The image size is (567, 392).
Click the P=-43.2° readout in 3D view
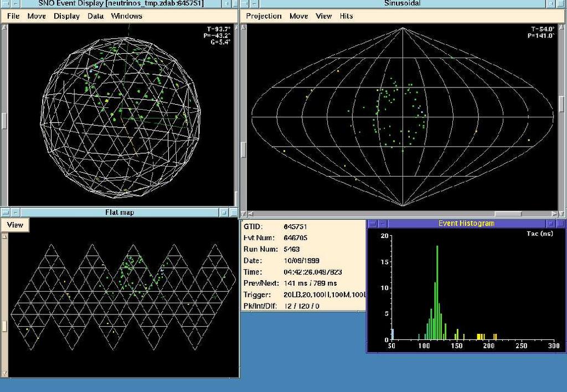(217, 35)
